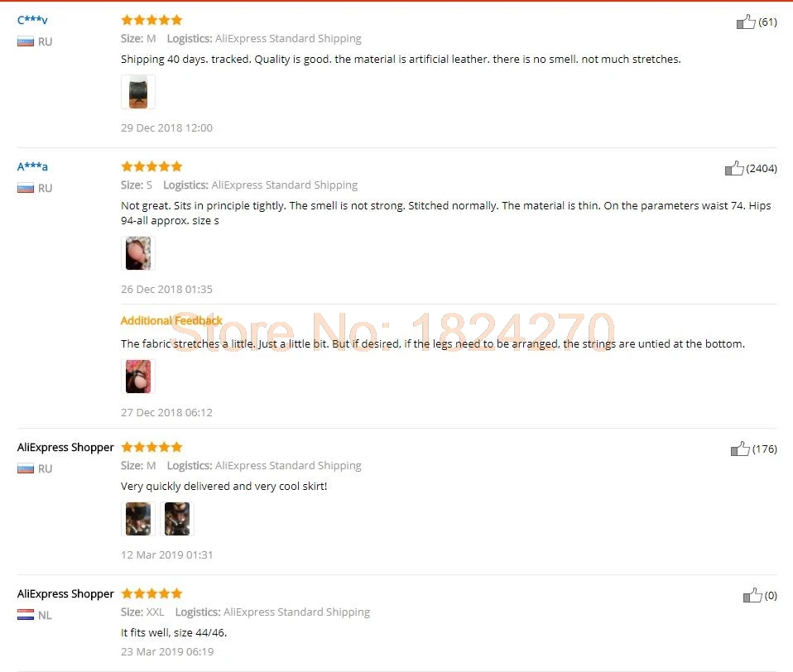Click the Additional Feedback heading
Screen dimensions: 793x672
(171, 320)
